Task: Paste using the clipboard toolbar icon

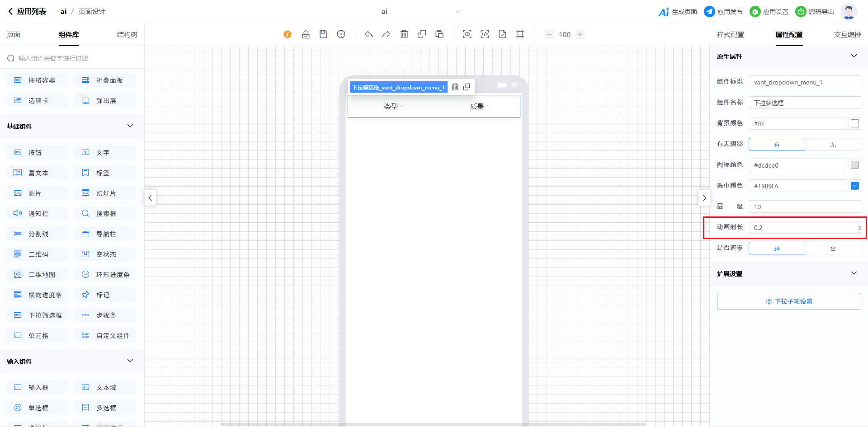Action: click(439, 34)
